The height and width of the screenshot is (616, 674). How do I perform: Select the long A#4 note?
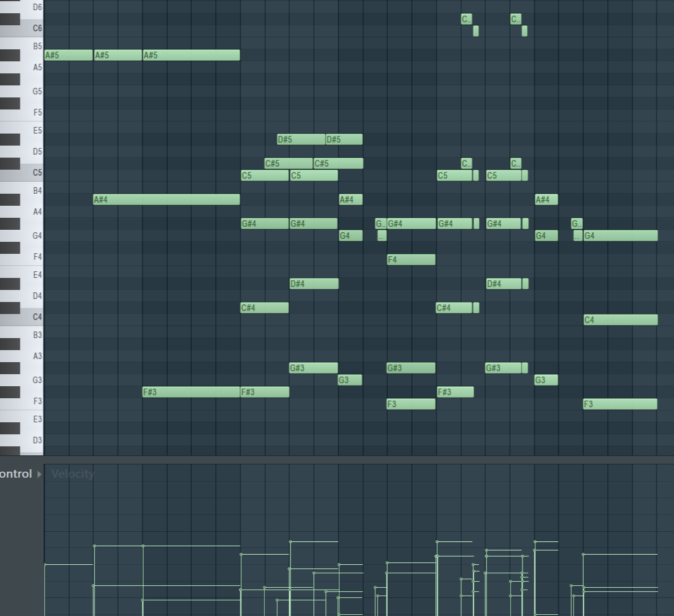click(x=167, y=200)
